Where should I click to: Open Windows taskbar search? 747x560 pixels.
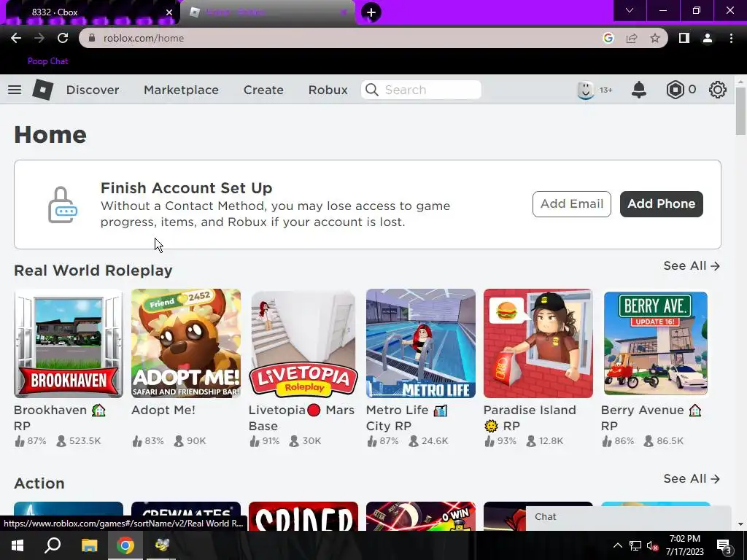(x=53, y=545)
